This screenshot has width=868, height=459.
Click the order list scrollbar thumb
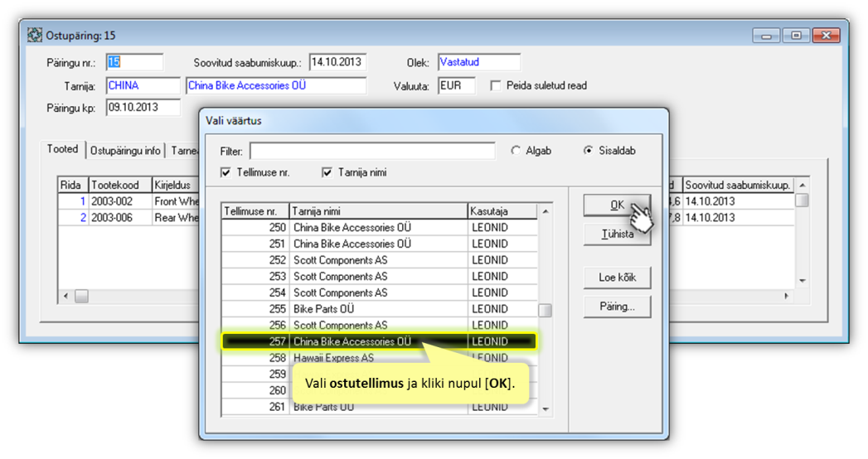[546, 310]
